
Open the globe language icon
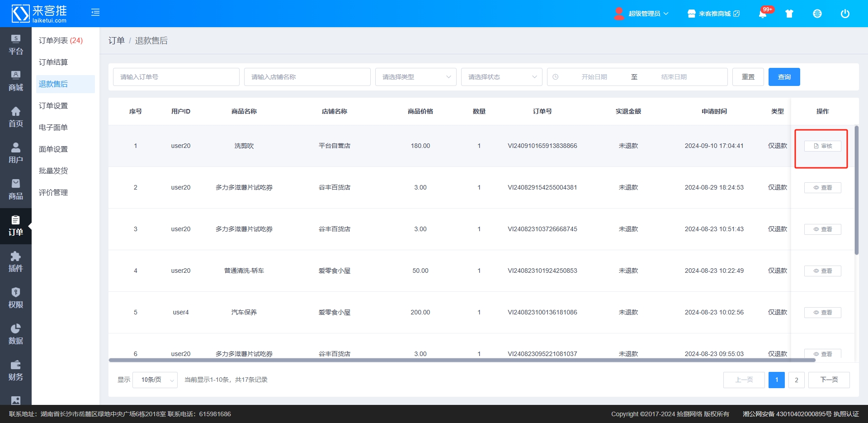click(x=817, y=14)
